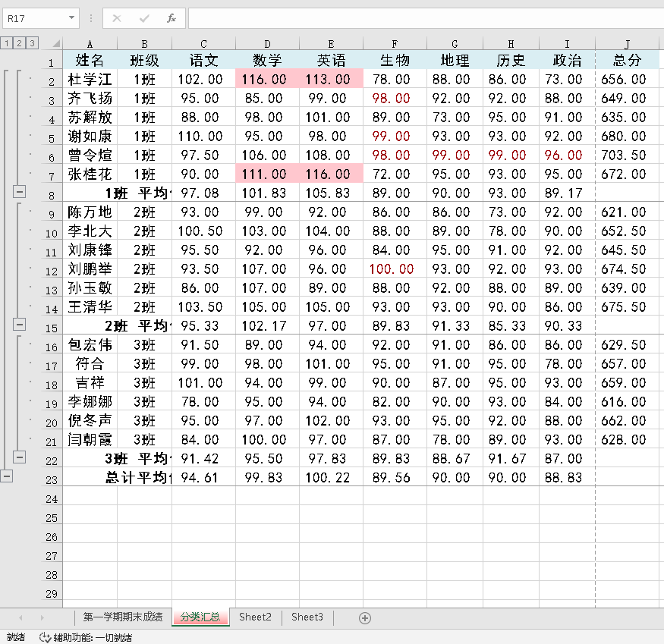Switch to the 第一学期期末成绩 sheet tab
Viewport: 664px width, 644px height.
(x=123, y=617)
